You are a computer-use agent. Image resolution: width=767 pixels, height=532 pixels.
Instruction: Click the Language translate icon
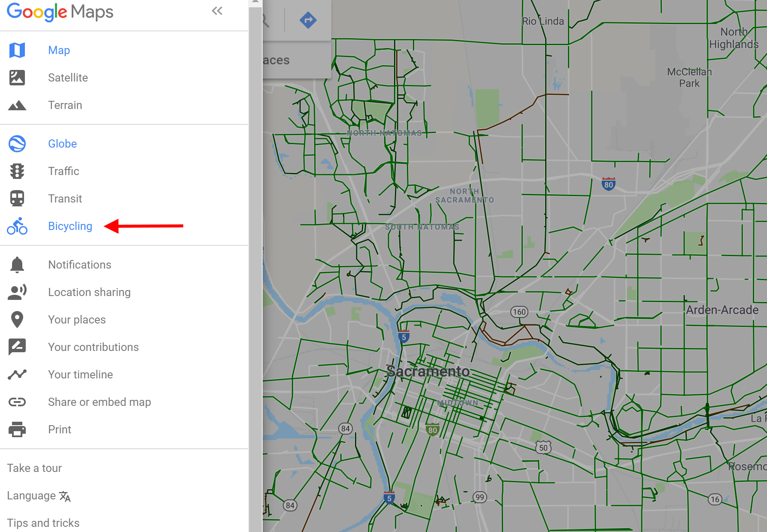[x=65, y=496]
